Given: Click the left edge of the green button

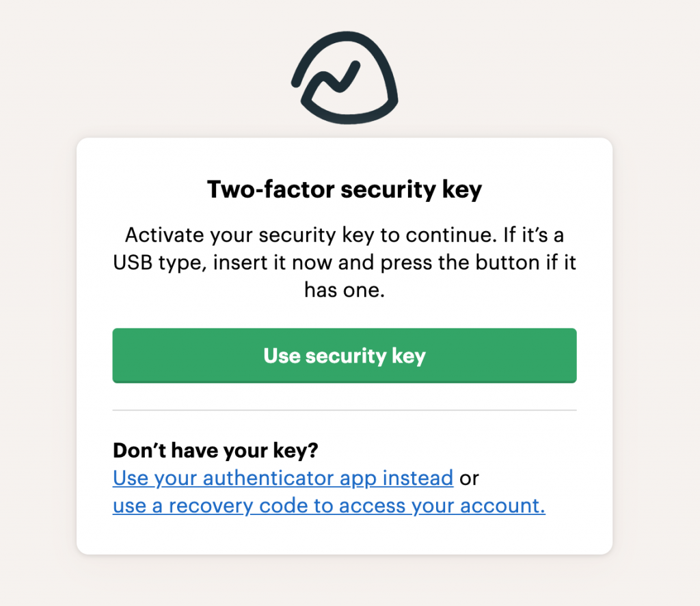Looking at the screenshot, I should pos(119,356).
